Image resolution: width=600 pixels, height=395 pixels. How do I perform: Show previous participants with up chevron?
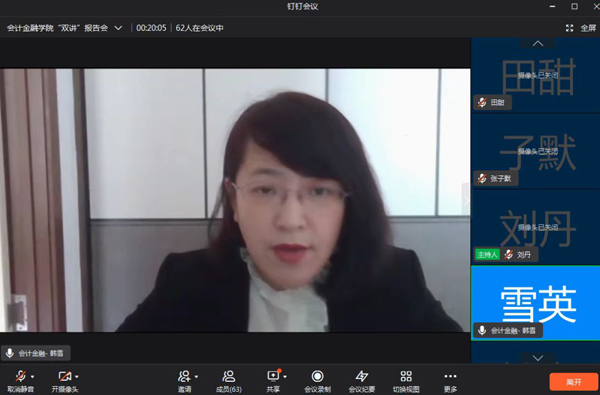(x=538, y=43)
